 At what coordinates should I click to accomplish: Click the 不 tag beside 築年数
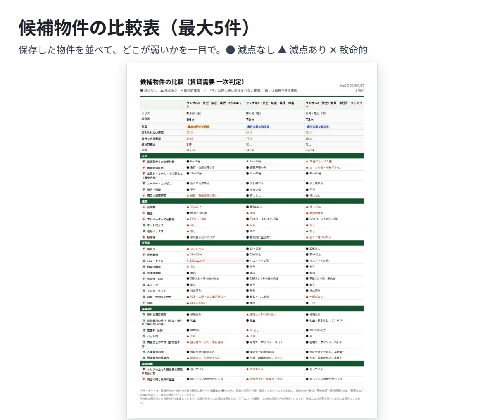coord(144,207)
